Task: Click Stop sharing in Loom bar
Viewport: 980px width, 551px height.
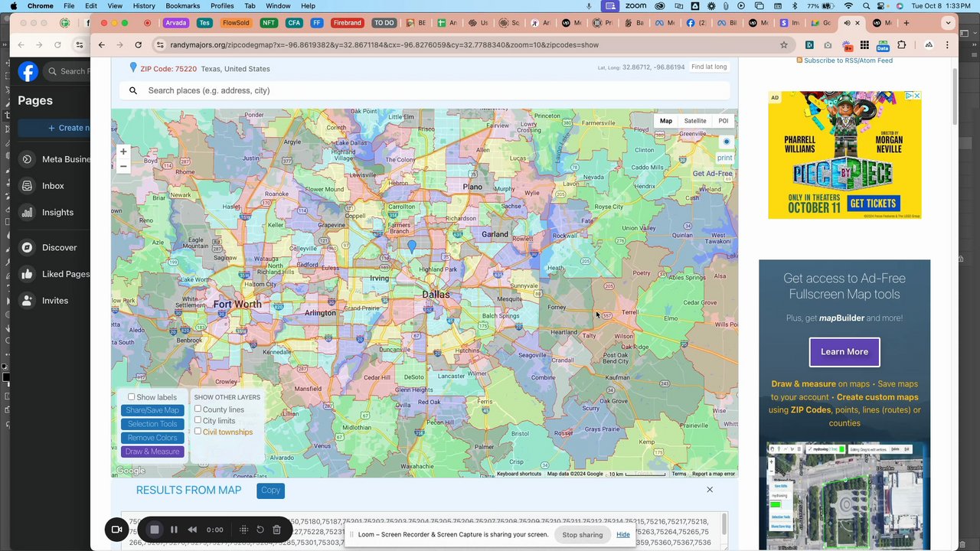Action: pyautogui.click(x=583, y=535)
